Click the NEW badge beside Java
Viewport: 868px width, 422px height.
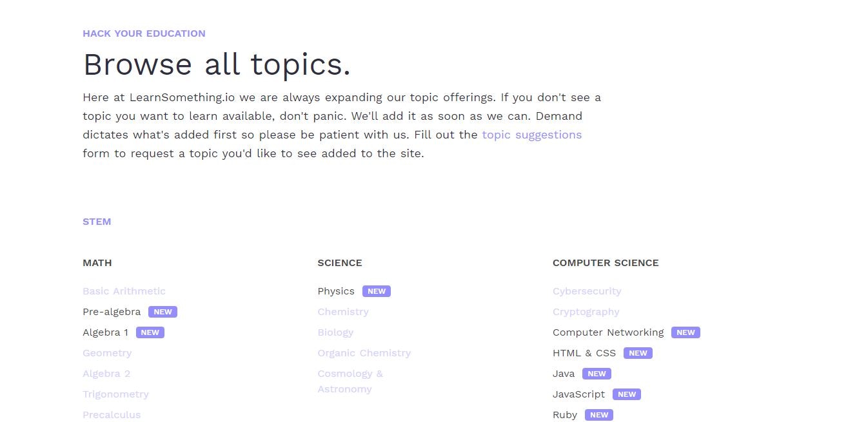[x=596, y=373]
